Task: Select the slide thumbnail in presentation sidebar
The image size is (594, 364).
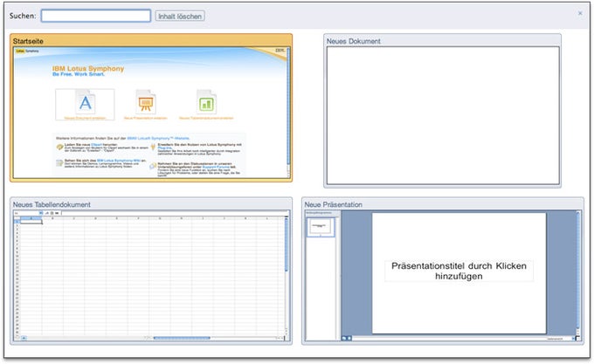Action: (321, 227)
